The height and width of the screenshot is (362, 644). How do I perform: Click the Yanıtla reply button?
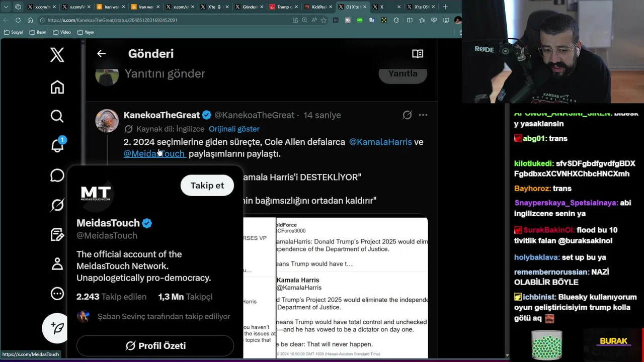point(403,74)
